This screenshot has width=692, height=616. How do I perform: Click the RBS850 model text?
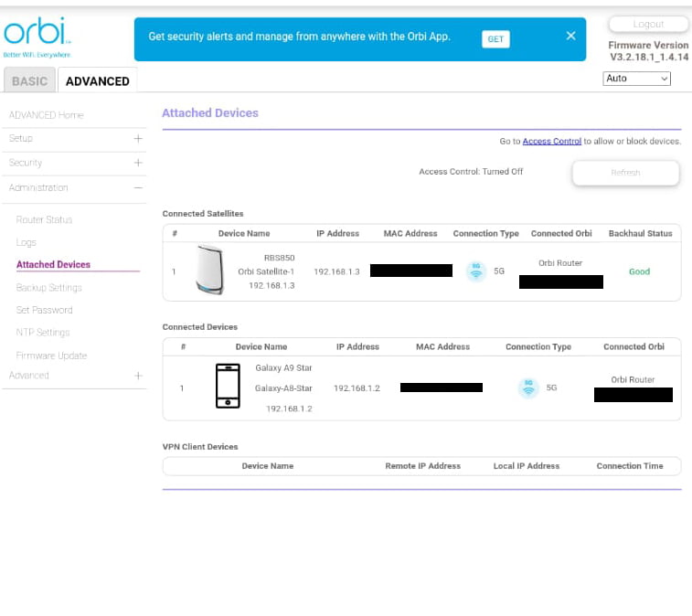280,258
